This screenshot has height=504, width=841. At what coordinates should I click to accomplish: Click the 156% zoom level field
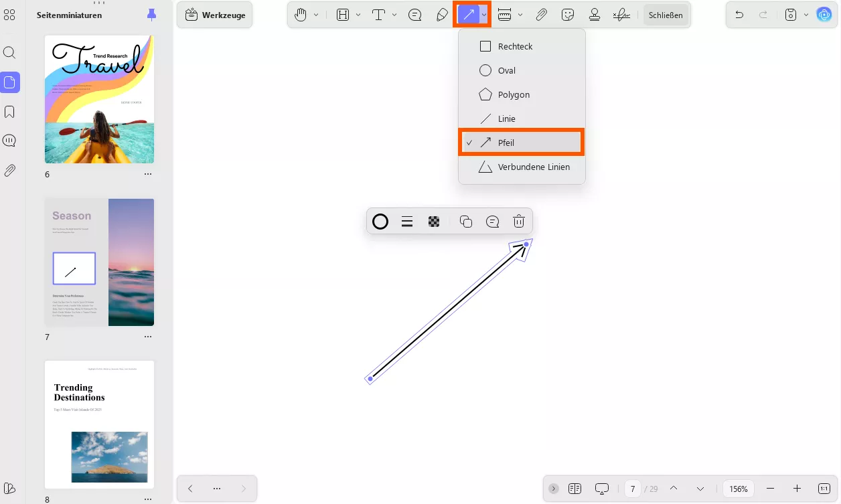(739, 489)
